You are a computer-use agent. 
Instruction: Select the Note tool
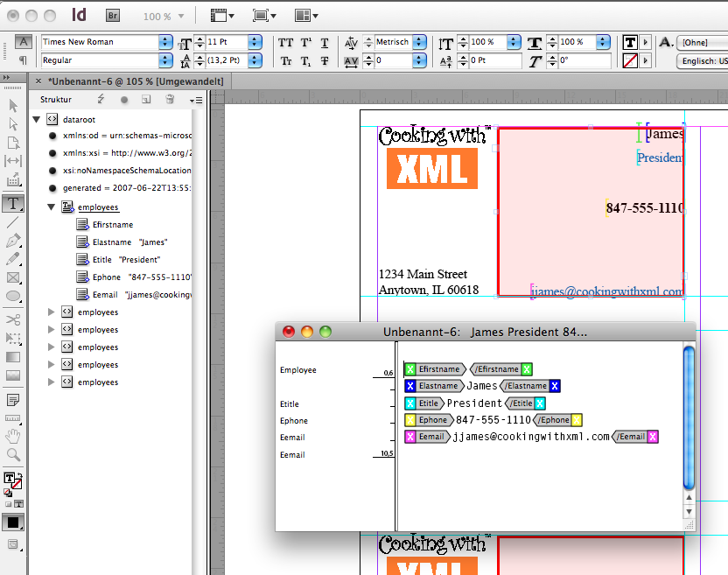tap(13, 399)
